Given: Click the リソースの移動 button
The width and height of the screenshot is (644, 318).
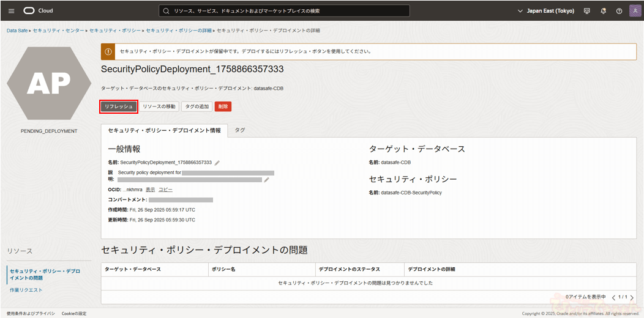Looking at the screenshot, I should (x=159, y=106).
